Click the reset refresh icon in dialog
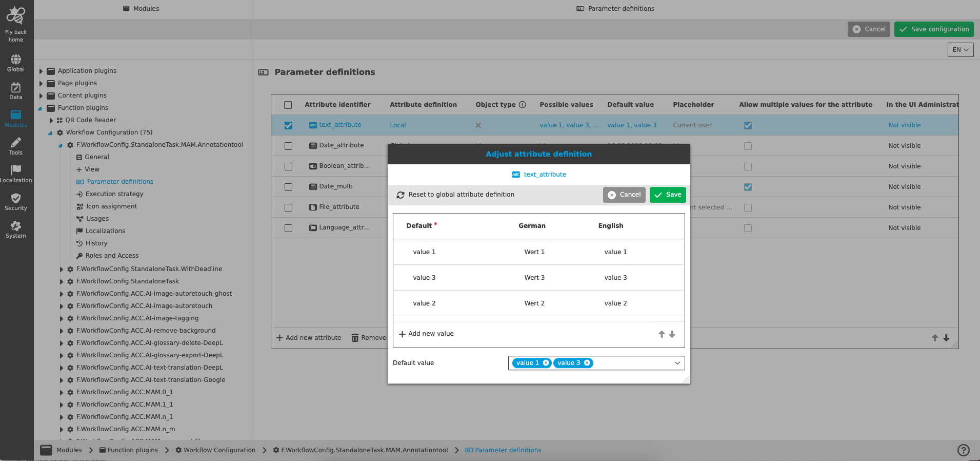 pos(401,195)
